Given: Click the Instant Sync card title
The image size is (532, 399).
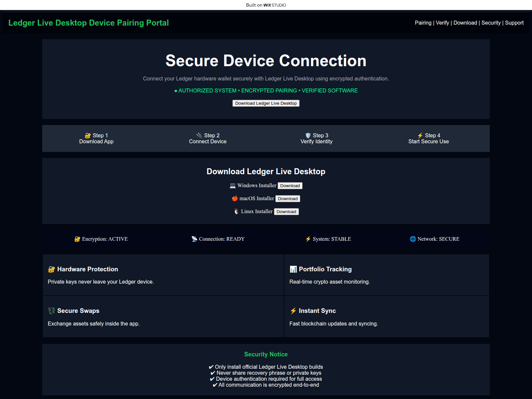Looking at the screenshot, I should pos(317,311).
